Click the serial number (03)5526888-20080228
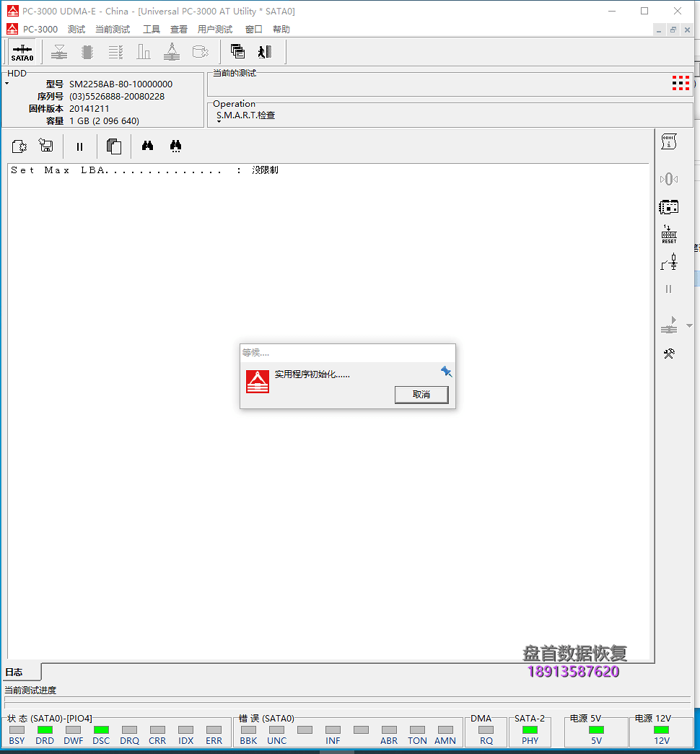700x754 pixels. coord(117,97)
